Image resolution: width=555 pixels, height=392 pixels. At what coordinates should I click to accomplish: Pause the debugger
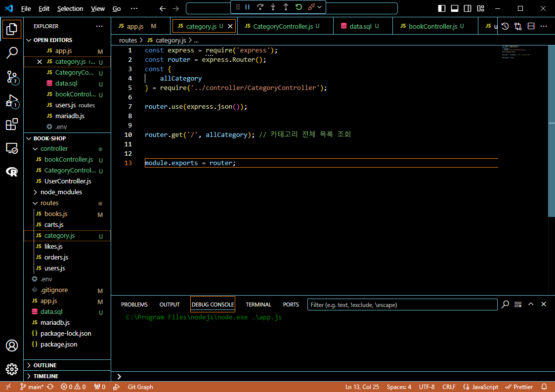(x=248, y=7)
